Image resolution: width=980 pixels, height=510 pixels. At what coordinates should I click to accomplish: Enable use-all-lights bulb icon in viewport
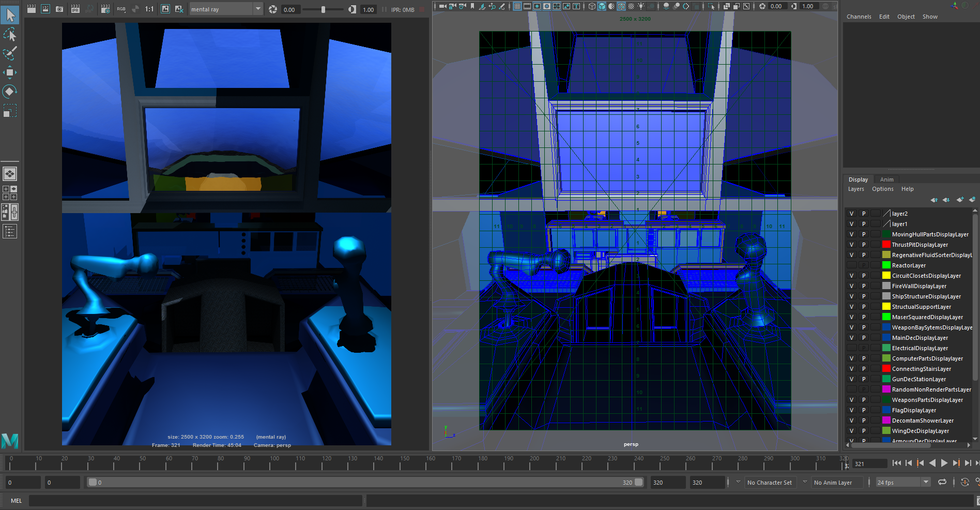click(x=641, y=6)
